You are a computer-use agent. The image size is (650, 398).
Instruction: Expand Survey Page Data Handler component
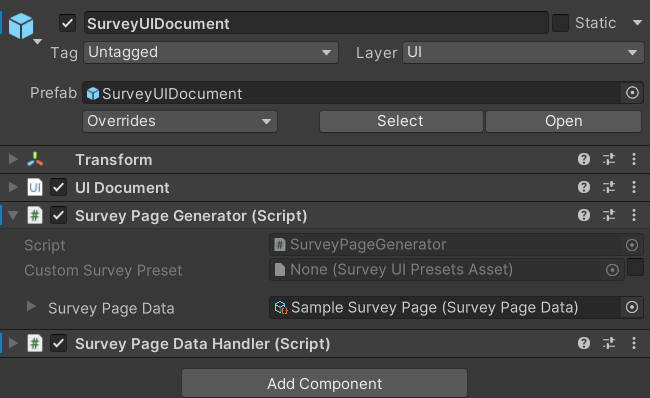[13, 343]
